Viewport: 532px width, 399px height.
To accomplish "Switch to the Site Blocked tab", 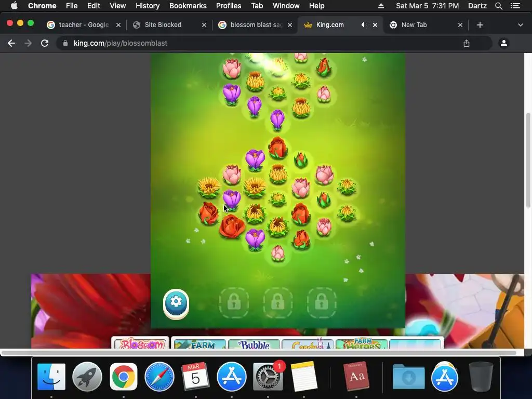I will [163, 25].
